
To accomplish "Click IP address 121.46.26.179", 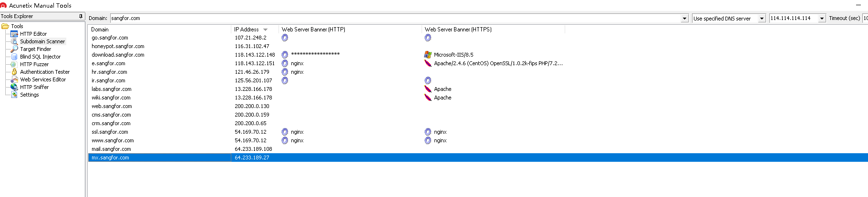I will click(x=252, y=72).
